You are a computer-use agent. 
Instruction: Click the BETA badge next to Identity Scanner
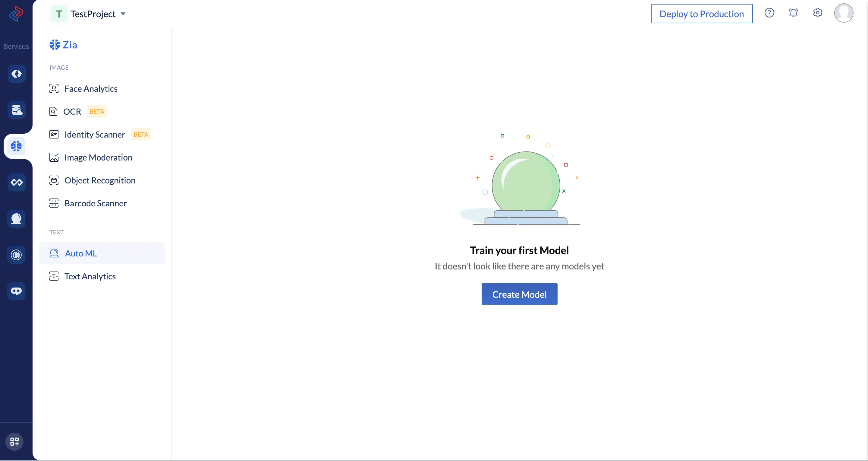tap(141, 134)
